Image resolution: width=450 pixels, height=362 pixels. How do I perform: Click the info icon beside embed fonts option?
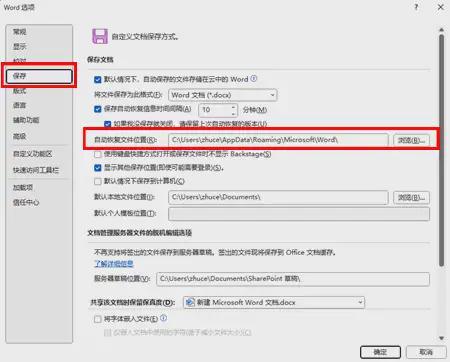(x=163, y=318)
